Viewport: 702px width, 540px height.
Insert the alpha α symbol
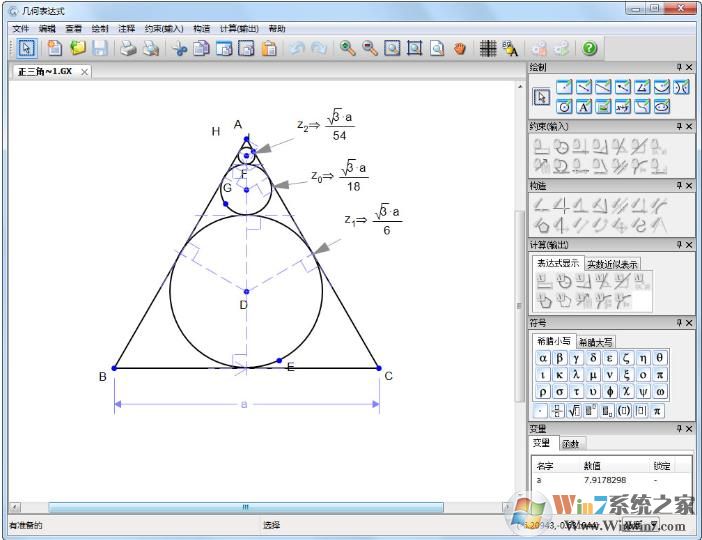pyautogui.click(x=543, y=358)
